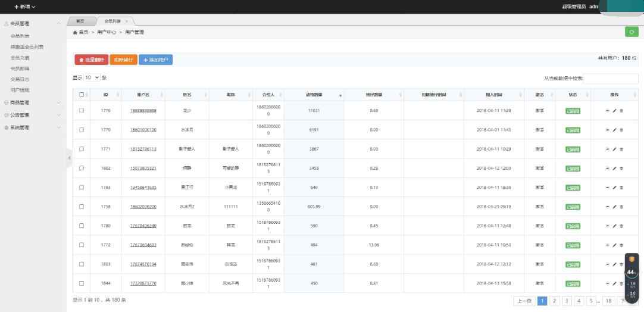The width and height of the screenshot is (644, 312).
Task: Click the home icon in the breadcrumb
Action: coord(75,32)
